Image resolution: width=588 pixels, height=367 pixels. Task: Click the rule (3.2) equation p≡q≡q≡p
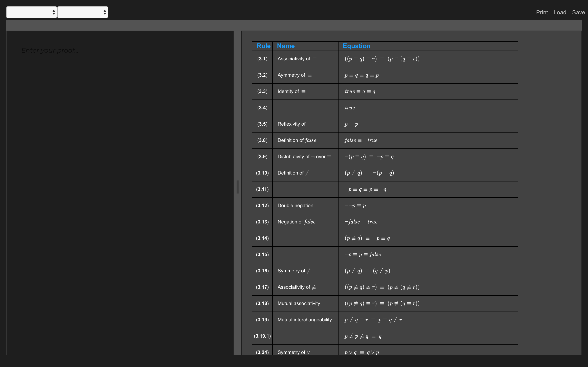coord(361,75)
